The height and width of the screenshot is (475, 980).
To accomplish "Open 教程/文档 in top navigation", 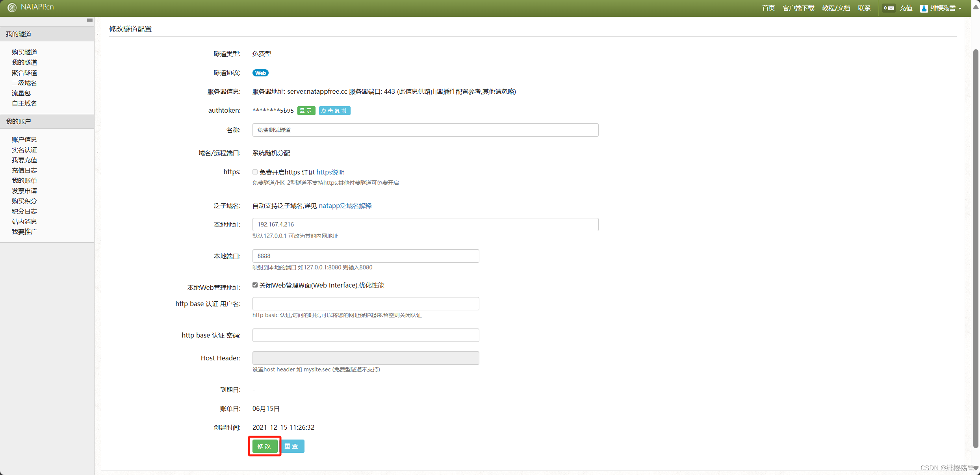I will point(836,8).
